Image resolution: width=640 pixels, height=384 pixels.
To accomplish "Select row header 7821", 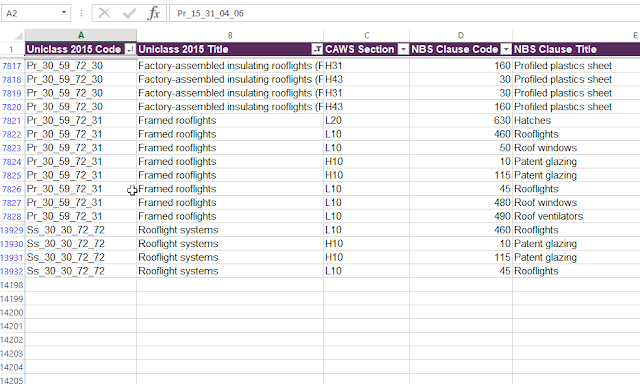I will pyautogui.click(x=12, y=121).
